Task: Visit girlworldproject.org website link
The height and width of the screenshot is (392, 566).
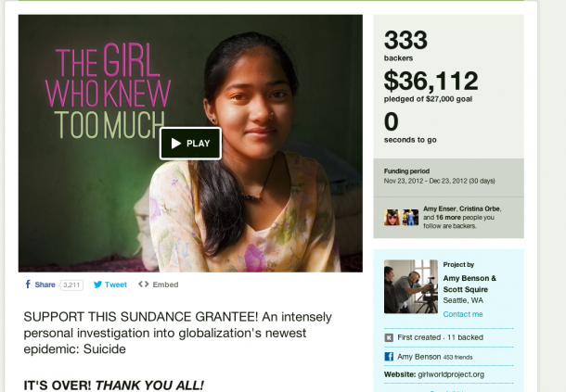Action: coord(451,374)
